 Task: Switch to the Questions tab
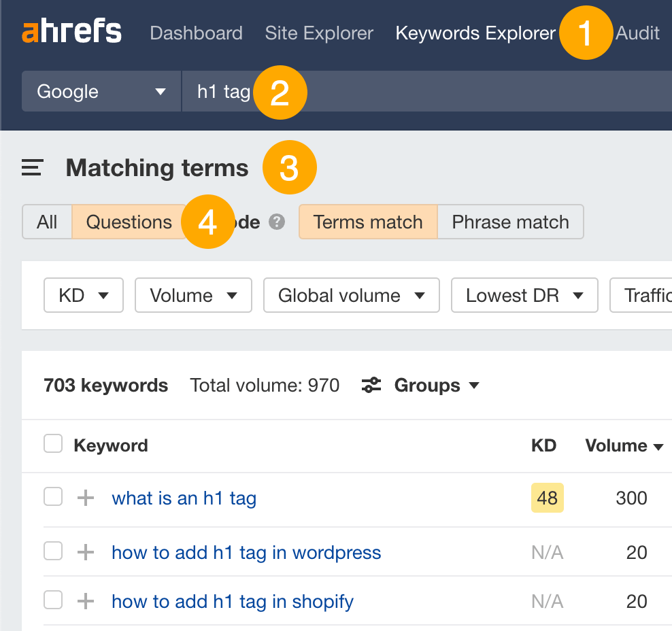pos(129,222)
